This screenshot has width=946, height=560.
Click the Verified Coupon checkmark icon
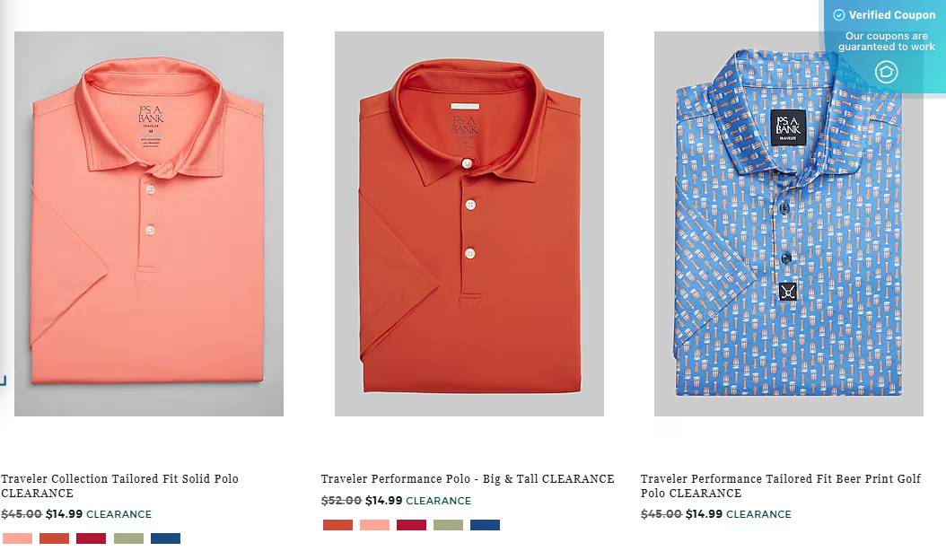(x=838, y=15)
